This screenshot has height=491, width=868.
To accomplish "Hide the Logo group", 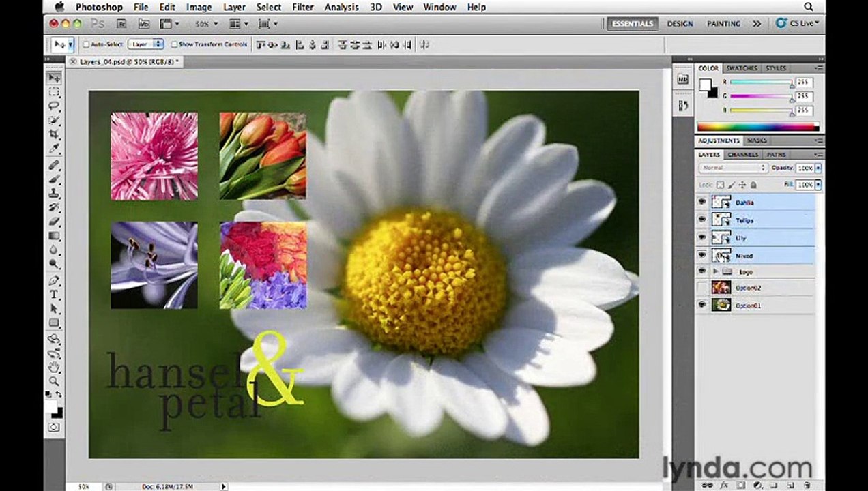I will (x=701, y=271).
